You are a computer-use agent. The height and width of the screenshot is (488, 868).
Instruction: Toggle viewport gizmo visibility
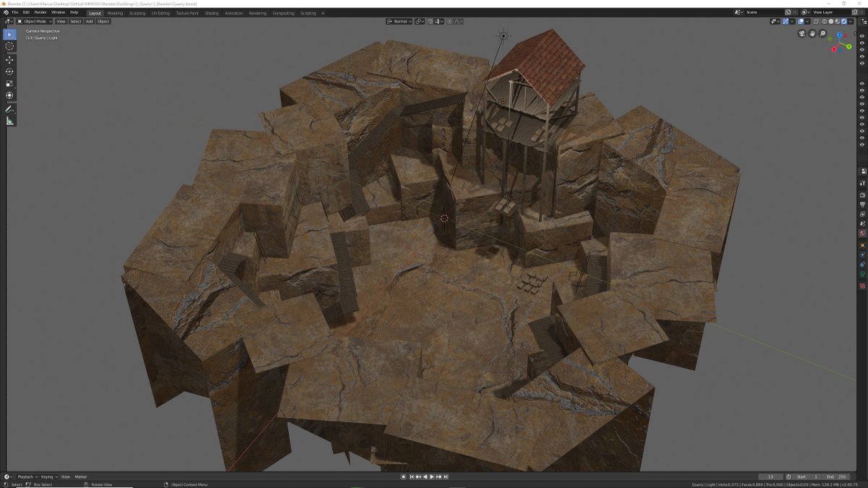(786, 21)
